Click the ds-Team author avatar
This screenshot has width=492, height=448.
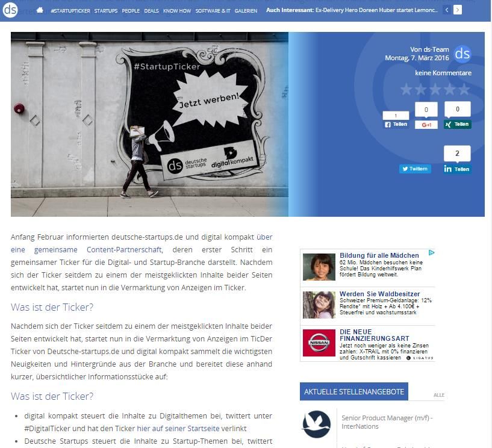tap(462, 54)
